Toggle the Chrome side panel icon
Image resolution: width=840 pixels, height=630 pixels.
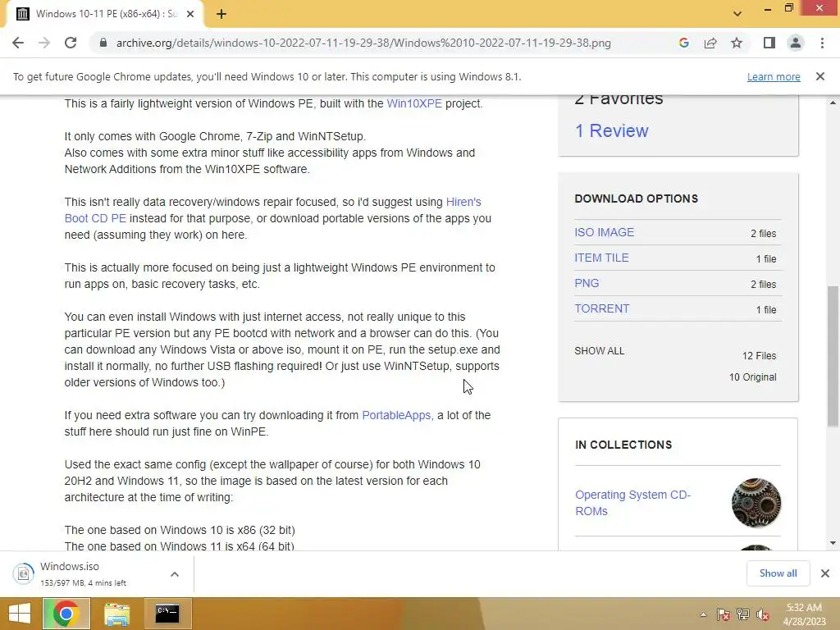769,43
